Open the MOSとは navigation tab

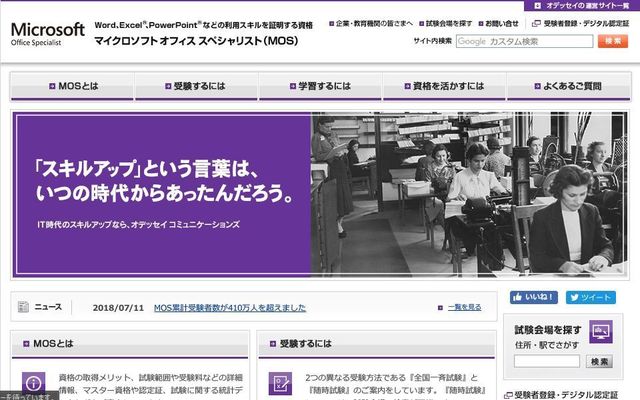click(x=72, y=86)
